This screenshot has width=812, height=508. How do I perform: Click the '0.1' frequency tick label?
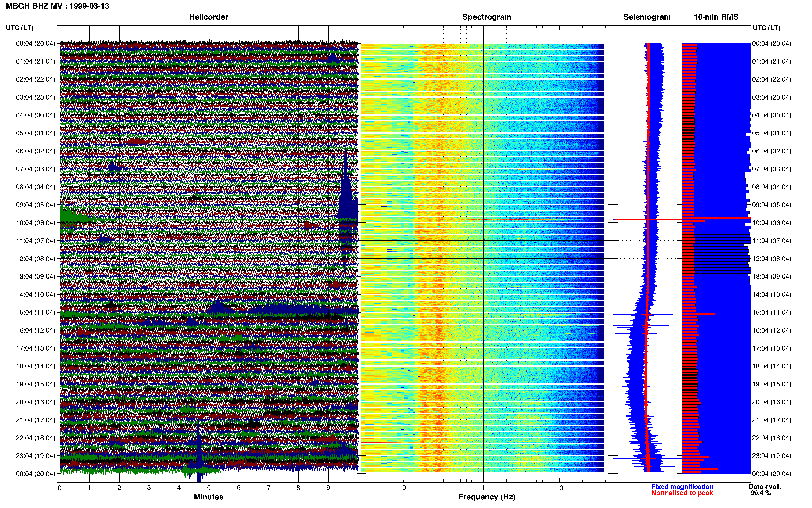coord(407,488)
